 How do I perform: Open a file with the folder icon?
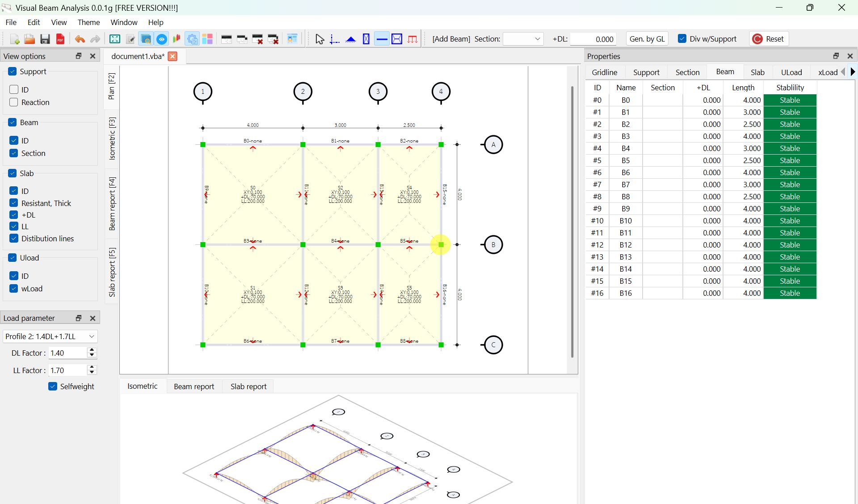tap(29, 39)
